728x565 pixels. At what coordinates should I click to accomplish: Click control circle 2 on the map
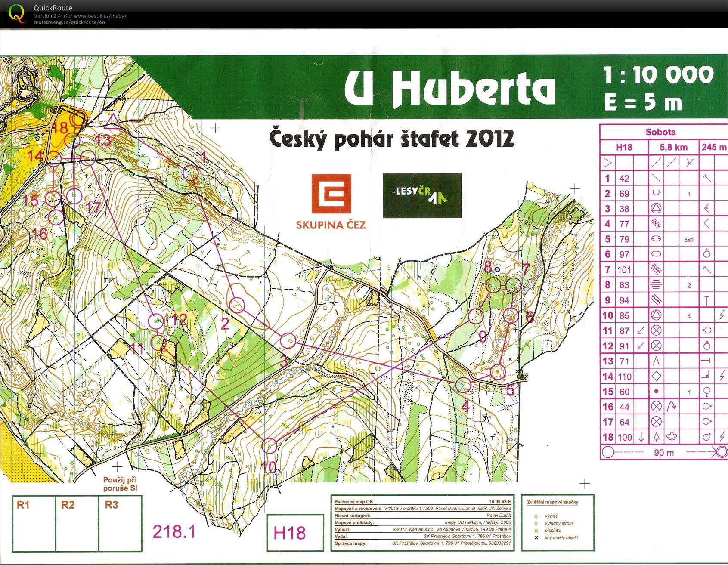[x=237, y=306]
